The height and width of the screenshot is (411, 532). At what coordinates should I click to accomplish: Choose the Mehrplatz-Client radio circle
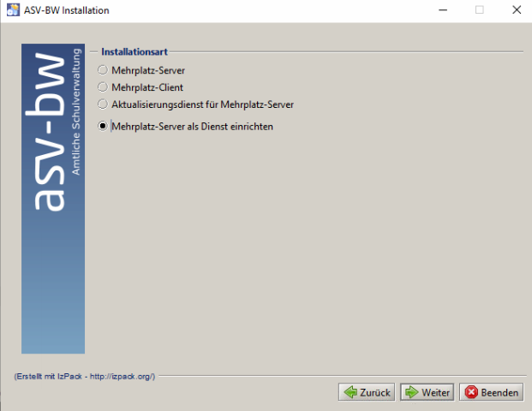(x=104, y=87)
